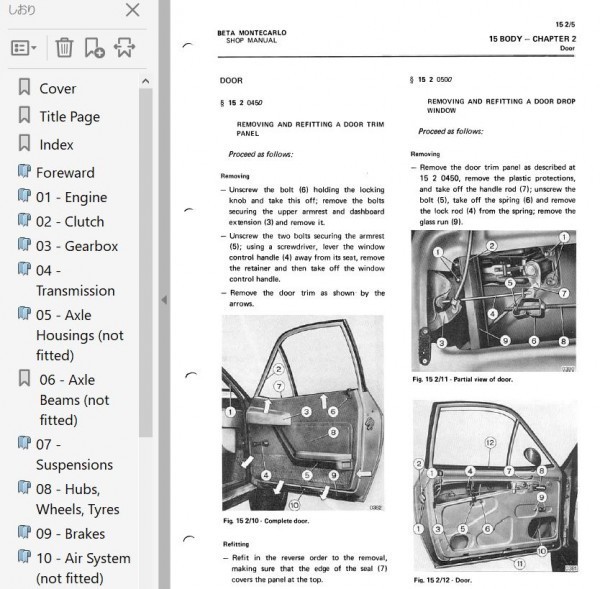600x589 pixels.
Task: Click the "REMOVING AND REFITTING A DOOR TRIM PANEL" heading
Action: pyautogui.click(x=310, y=129)
